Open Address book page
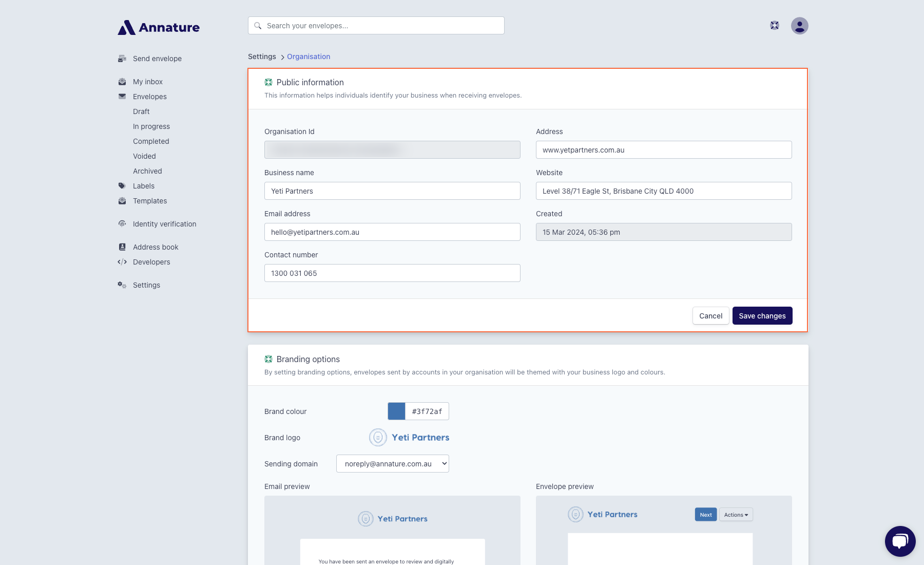924x565 pixels. point(156,247)
